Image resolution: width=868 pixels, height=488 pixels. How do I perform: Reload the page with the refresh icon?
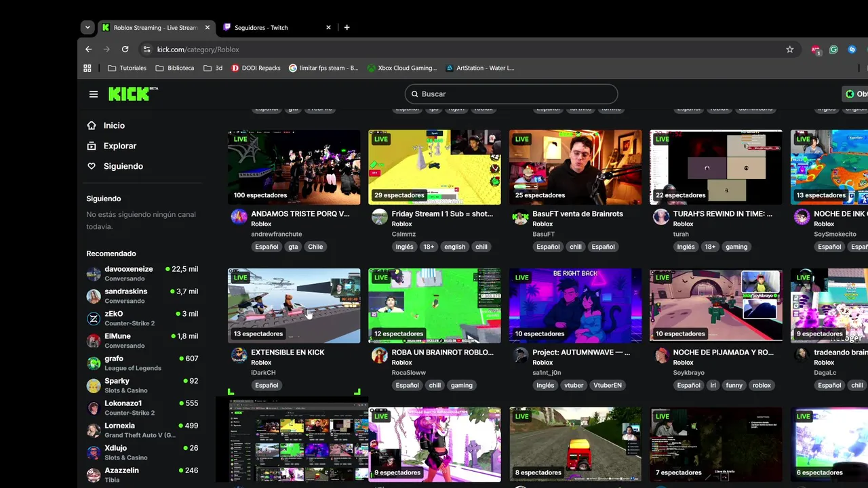(125, 49)
